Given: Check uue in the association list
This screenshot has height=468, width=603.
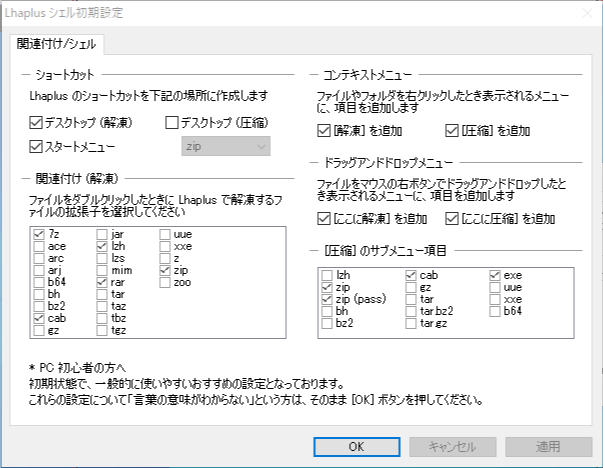Looking at the screenshot, I should point(165,234).
